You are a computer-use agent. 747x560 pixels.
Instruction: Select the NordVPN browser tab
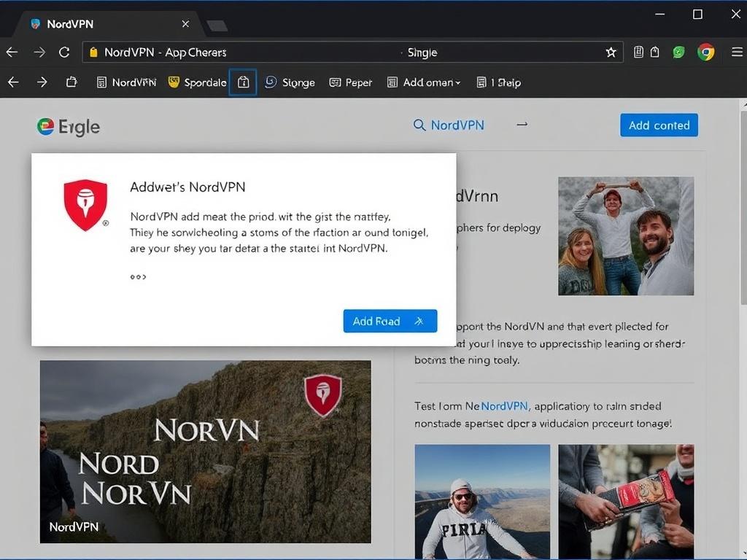109,24
